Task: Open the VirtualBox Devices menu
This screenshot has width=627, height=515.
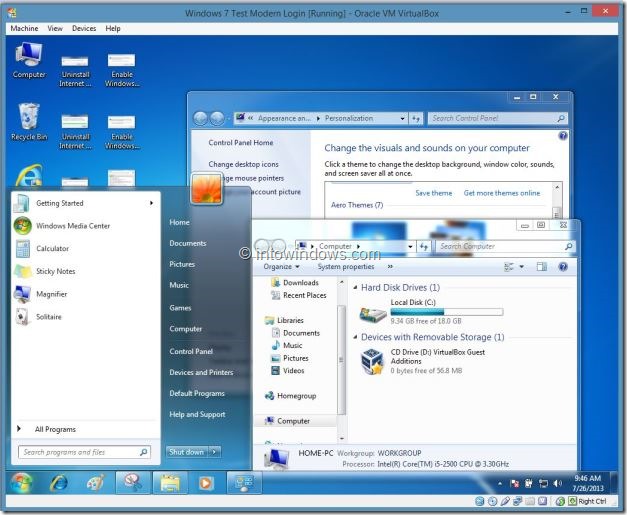Action: pyautogui.click(x=84, y=28)
